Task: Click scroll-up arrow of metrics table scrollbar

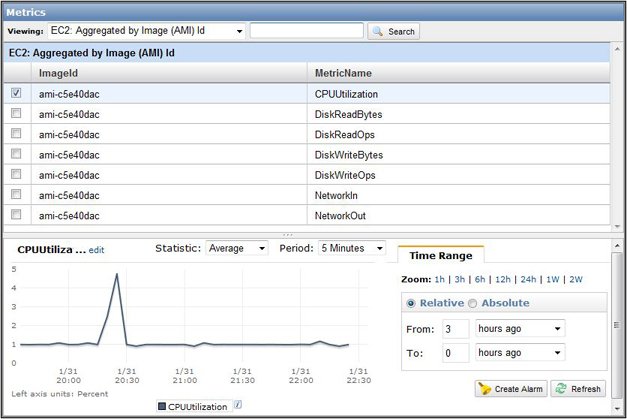Action: point(617,48)
